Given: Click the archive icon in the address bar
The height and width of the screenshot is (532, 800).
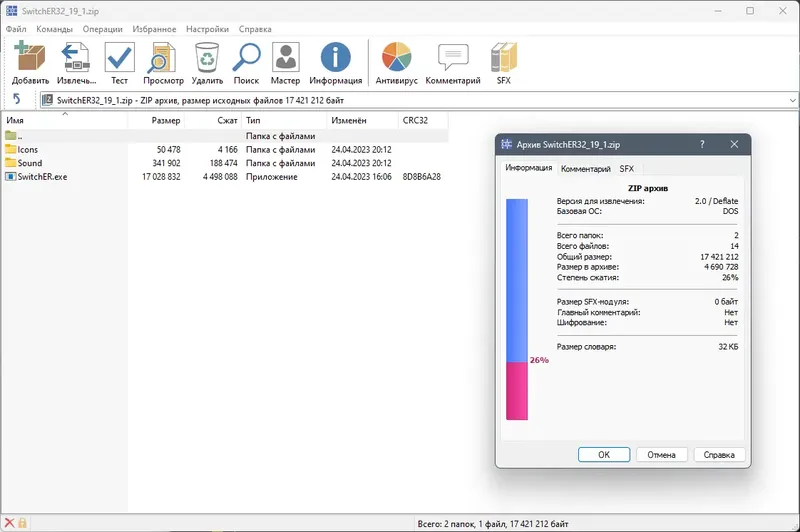Looking at the screenshot, I should pos(47,100).
